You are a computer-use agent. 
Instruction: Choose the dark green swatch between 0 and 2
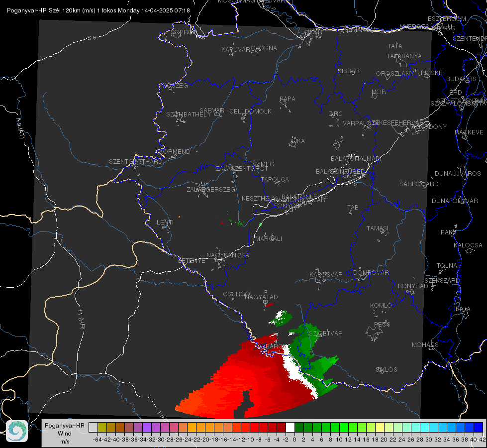(x=299, y=427)
